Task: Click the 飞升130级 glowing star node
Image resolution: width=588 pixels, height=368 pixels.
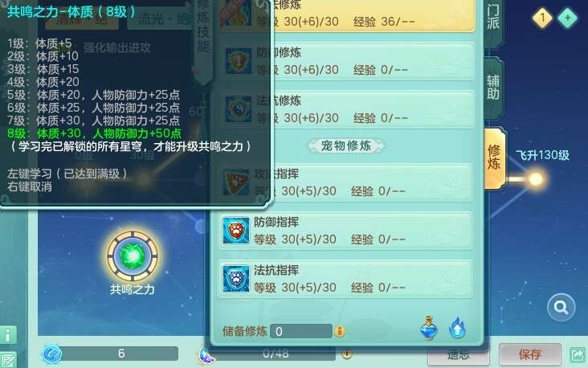Action: 536,179
